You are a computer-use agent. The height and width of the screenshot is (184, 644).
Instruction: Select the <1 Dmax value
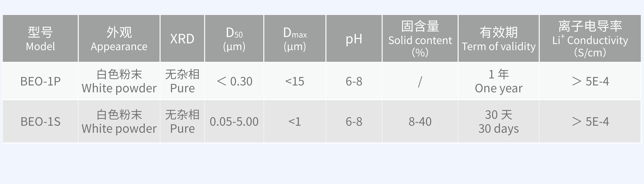click(x=295, y=122)
